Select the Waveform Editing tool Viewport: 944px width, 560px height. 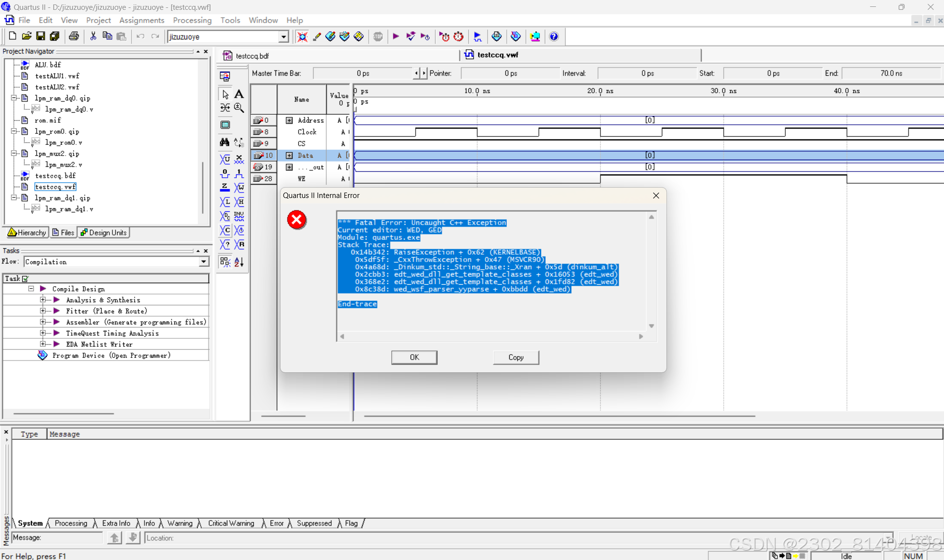(x=225, y=108)
